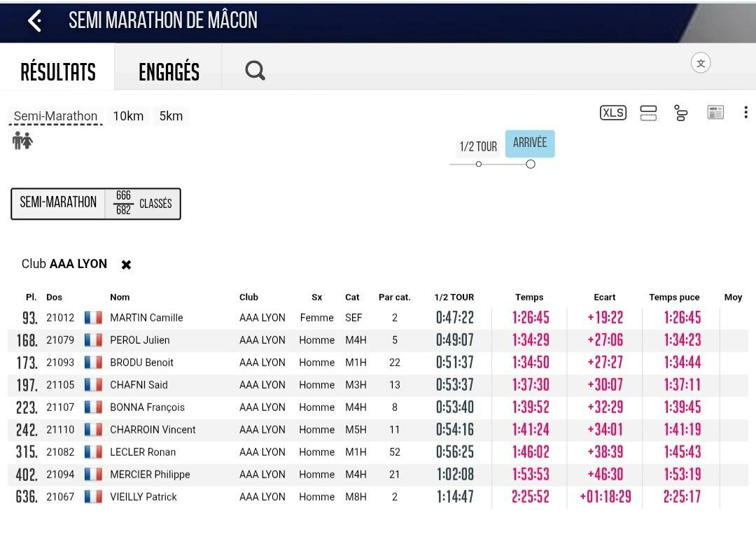This screenshot has height=558, width=756.
Task: Sort by the Temps column header
Action: [529, 297]
